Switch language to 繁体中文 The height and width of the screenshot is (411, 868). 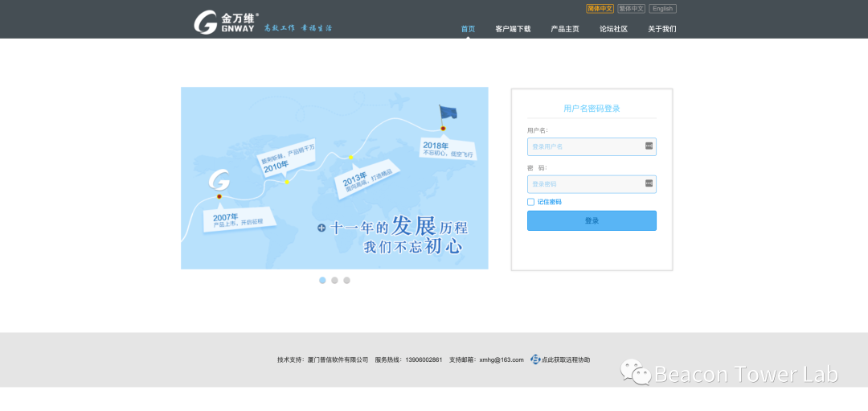click(x=631, y=9)
